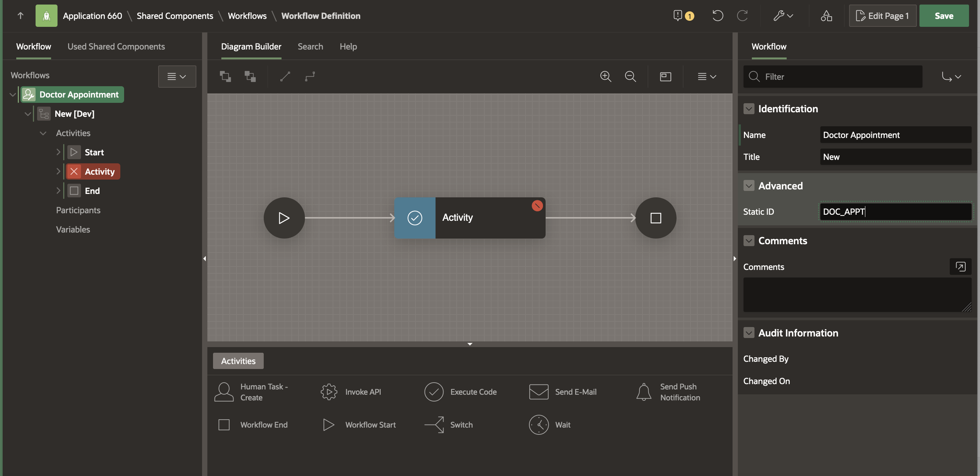Open the Utilities wrench dropdown
Screen dimensions: 980x476
782,16
